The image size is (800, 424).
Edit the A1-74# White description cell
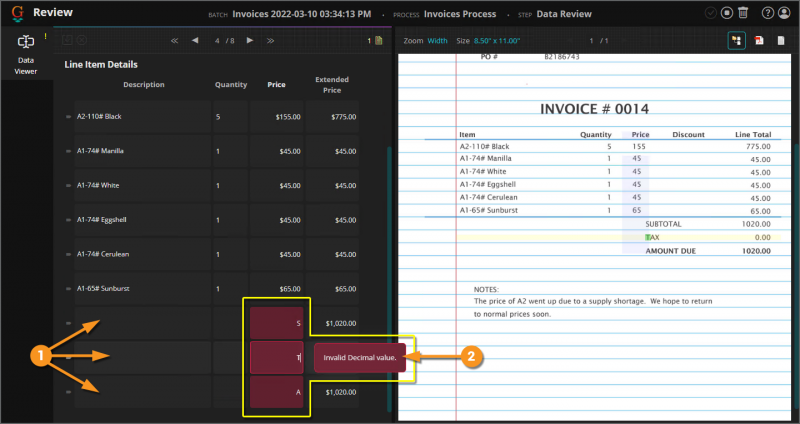pos(142,185)
